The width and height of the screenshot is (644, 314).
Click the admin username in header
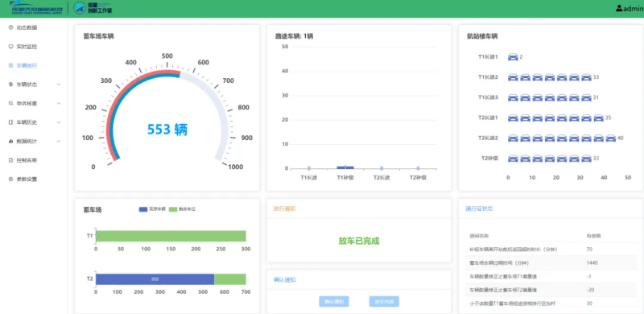point(634,9)
